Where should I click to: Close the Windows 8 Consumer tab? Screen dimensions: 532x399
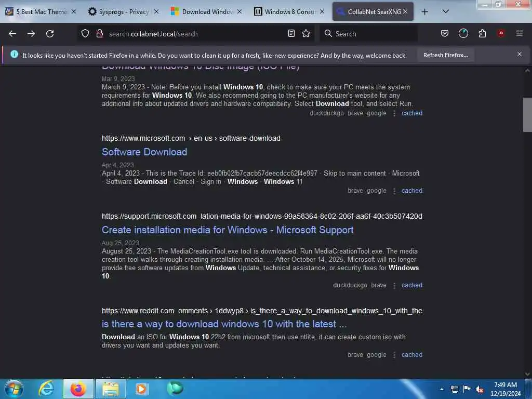coord(322,11)
